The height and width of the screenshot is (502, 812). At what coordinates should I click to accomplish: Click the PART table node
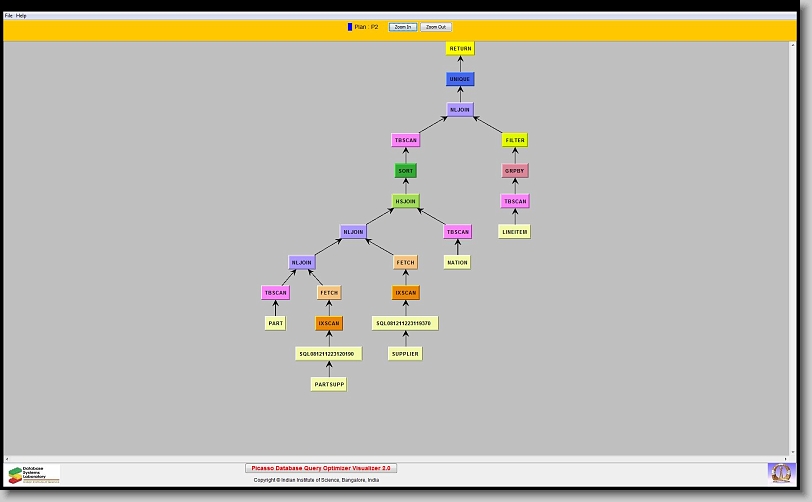click(x=275, y=323)
